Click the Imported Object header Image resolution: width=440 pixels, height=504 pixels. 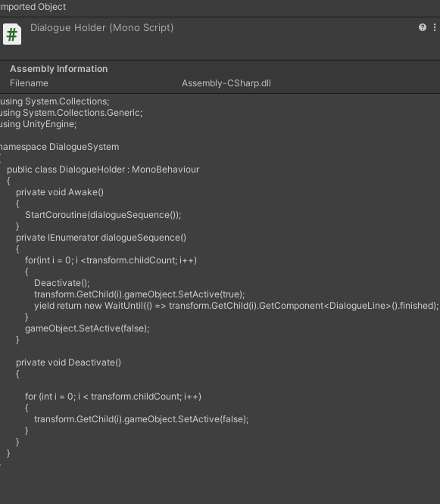tap(33, 7)
